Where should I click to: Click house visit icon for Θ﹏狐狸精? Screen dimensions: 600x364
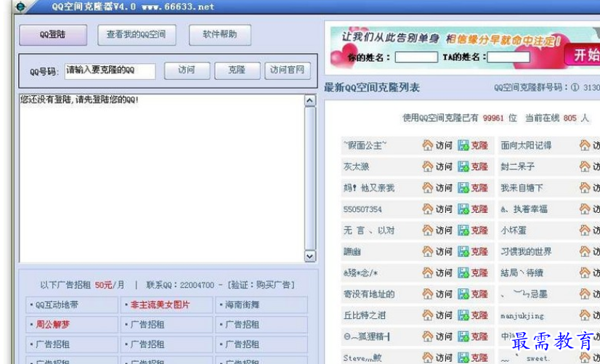click(x=427, y=336)
